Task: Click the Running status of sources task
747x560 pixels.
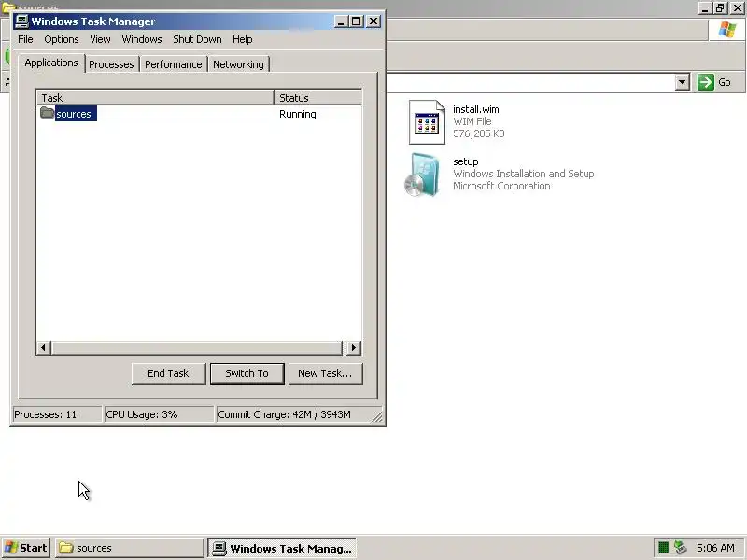Action: pos(298,114)
